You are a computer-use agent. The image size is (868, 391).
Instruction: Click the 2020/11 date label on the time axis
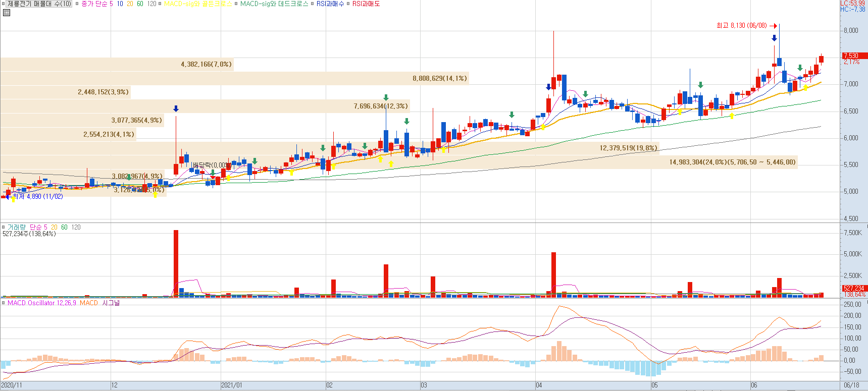[x=12, y=385]
